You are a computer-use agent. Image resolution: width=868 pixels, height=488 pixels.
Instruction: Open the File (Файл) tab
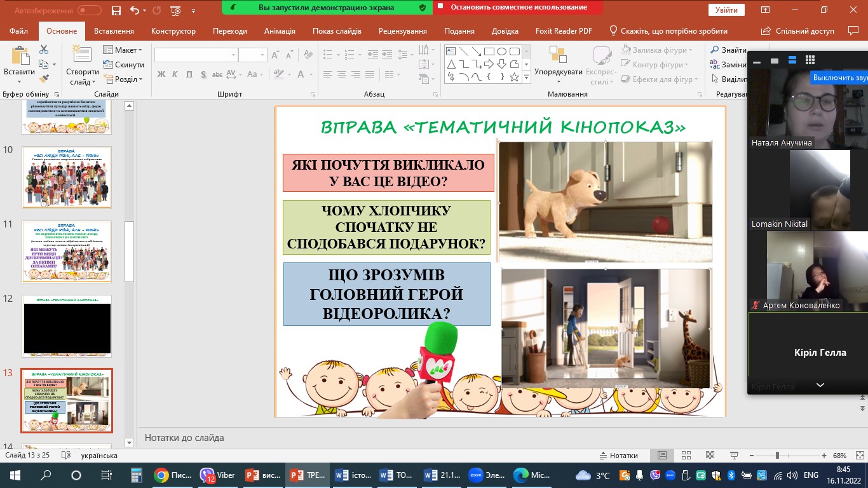19,31
